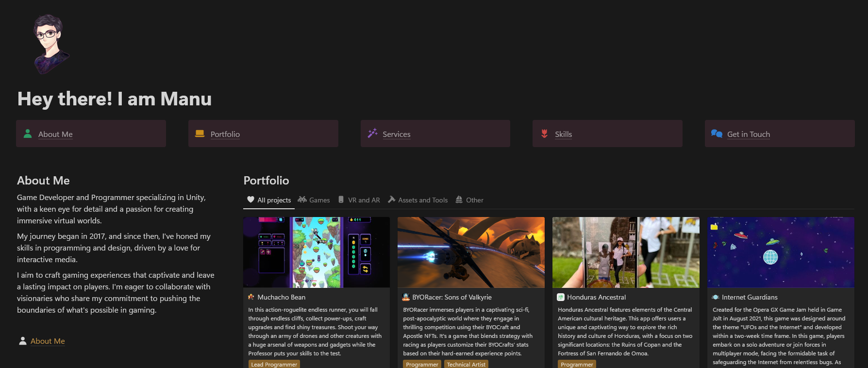Click the Manu avatar profile image
The width and height of the screenshot is (868, 368).
(x=50, y=44)
